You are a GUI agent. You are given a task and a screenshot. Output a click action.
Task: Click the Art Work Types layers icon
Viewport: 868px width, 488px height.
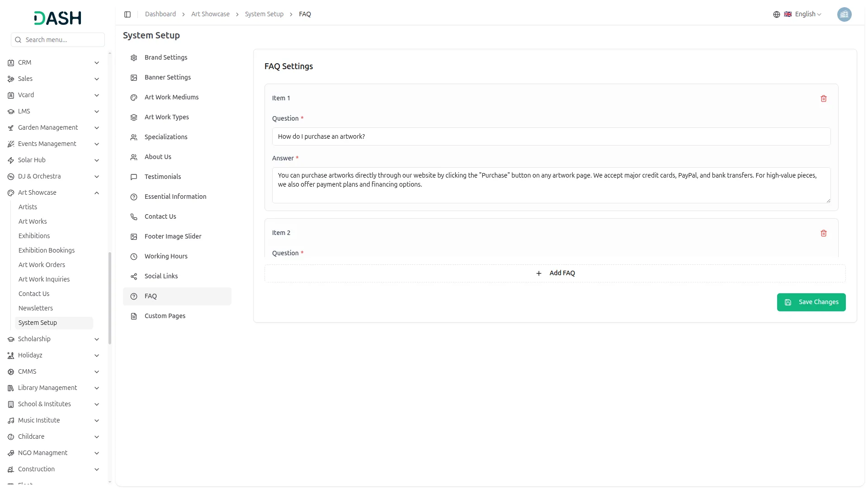(134, 117)
